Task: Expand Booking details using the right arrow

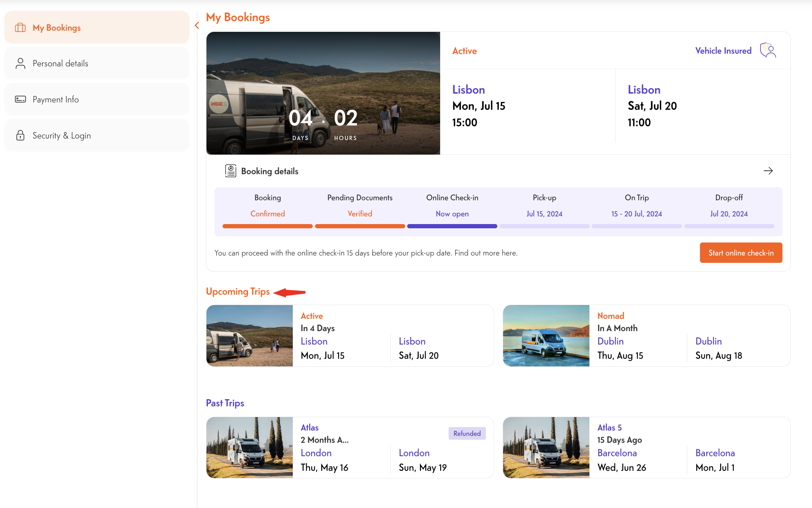Action: 768,171
